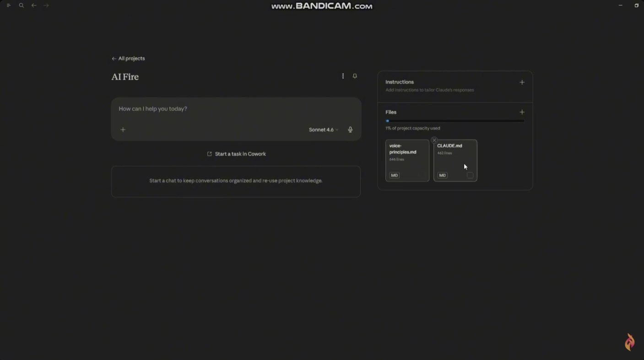Click the pin icon beside AI Fire
The width and height of the screenshot is (644, 360).
click(x=355, y=76)
